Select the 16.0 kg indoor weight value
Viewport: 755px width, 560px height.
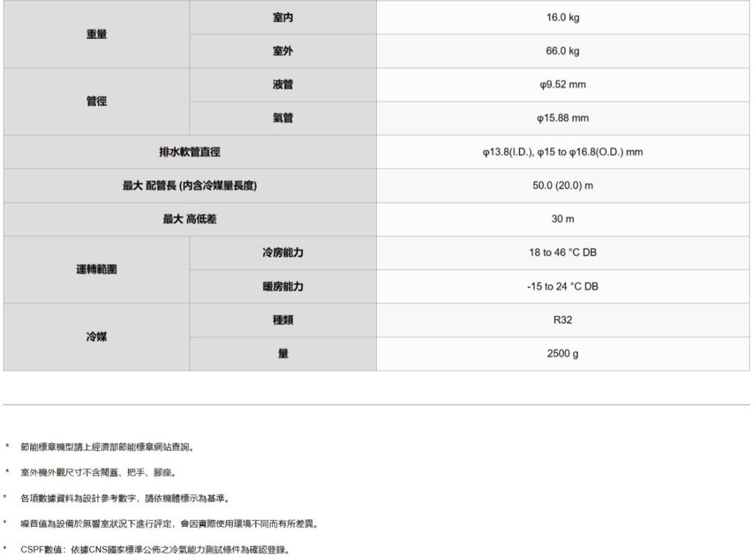[x=563, y=18]
